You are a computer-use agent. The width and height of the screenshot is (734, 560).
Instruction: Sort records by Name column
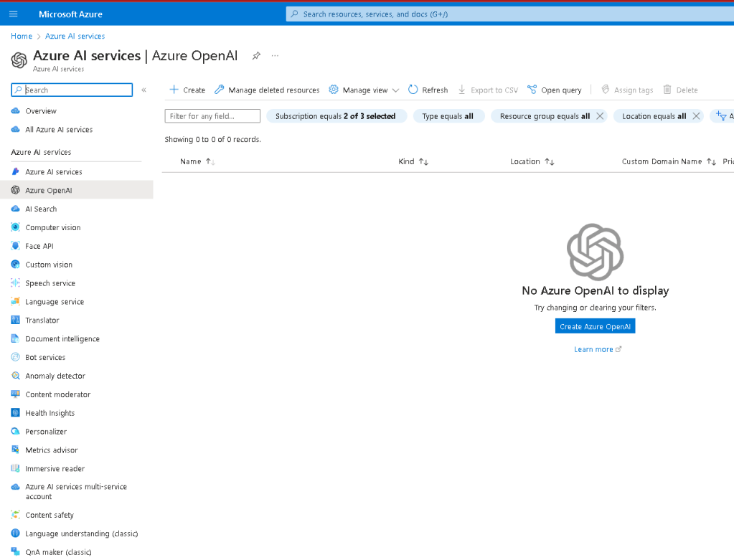tap(197, 161)
